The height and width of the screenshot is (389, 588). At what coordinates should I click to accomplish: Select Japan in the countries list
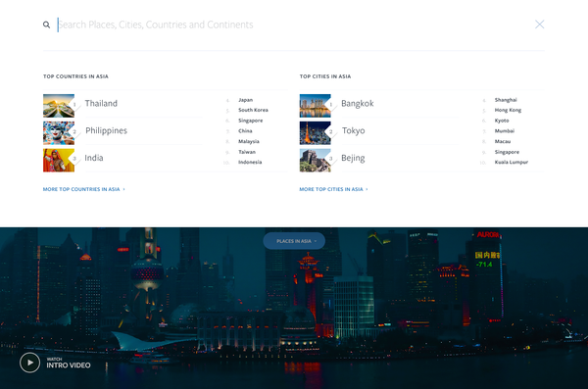245,100
